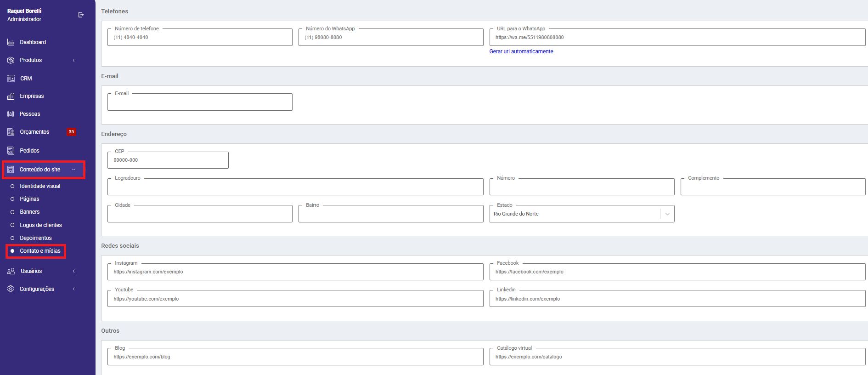Click the Youtube URL field
Screen dimensions: 868x375
tap(295, 299)
